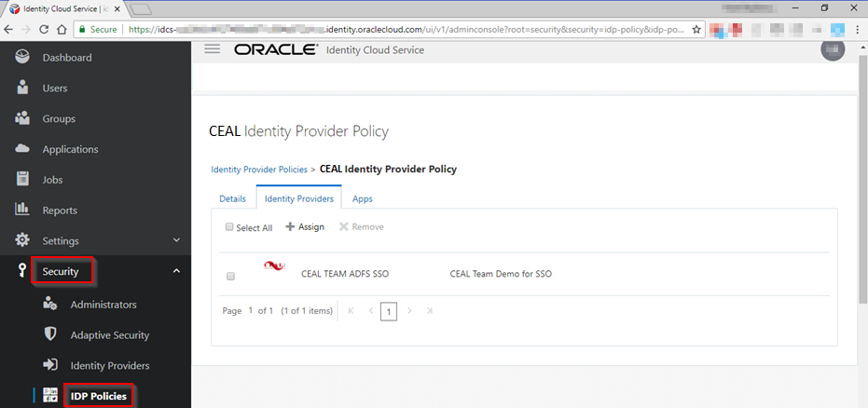Open Applications in the sidebar
Screen dimensions: 868x408
(70, 149)
